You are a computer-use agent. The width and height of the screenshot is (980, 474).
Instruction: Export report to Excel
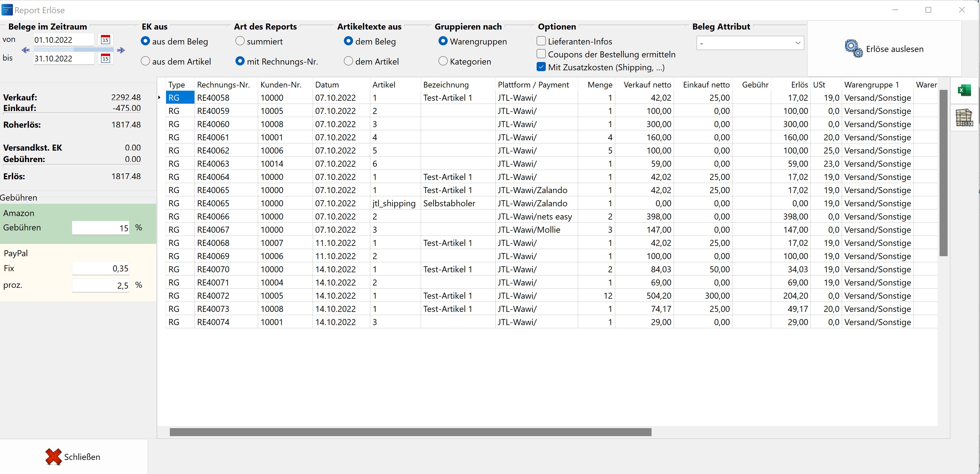tap(964, 90)
